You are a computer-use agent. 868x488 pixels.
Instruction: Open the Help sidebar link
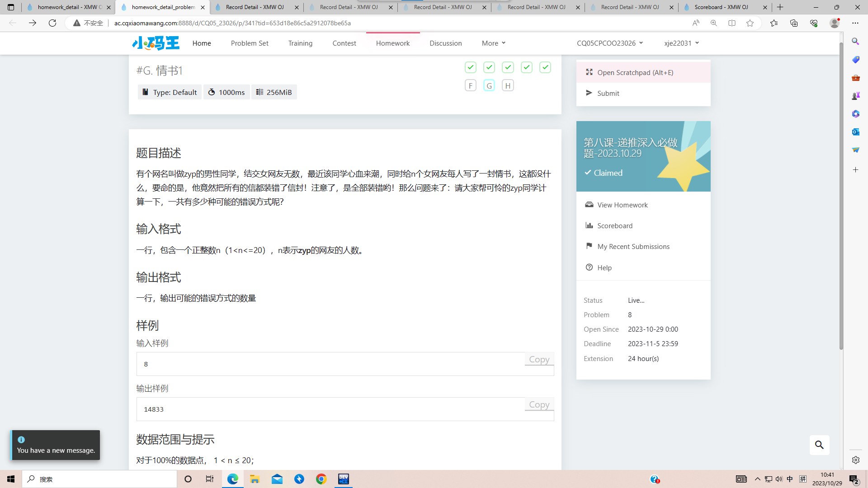point(643,267)
